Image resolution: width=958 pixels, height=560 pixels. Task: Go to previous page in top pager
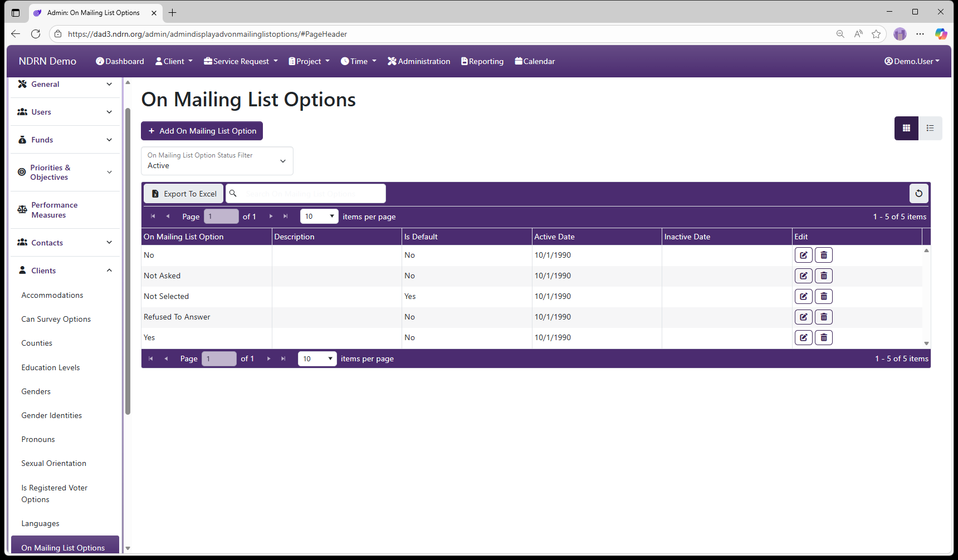click(168, 216)
